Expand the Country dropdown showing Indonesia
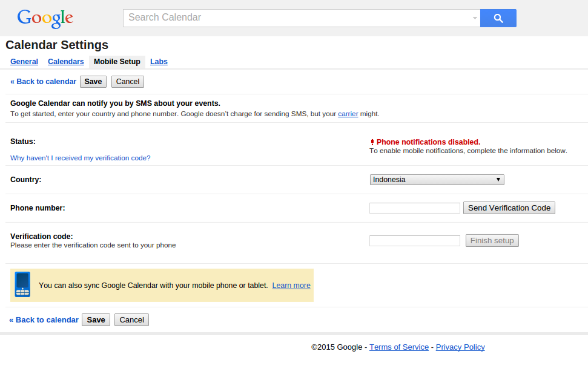The width and height of the screenshot is (588, 383). 437,180
